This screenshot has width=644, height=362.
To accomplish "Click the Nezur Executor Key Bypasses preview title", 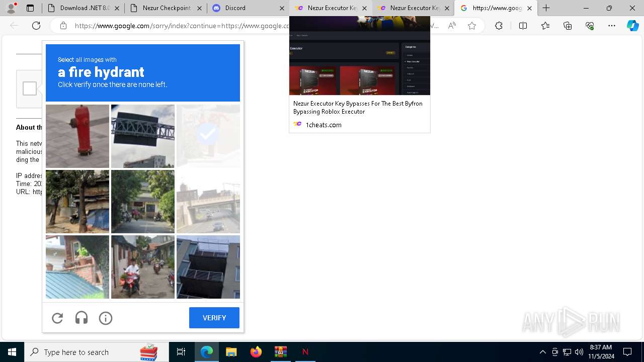I will [358, 108].
